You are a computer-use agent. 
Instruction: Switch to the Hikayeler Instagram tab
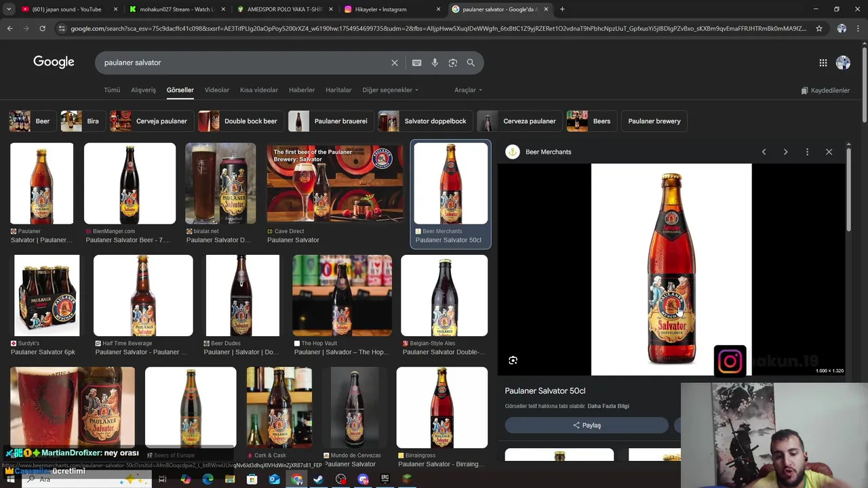coord(393,9)
